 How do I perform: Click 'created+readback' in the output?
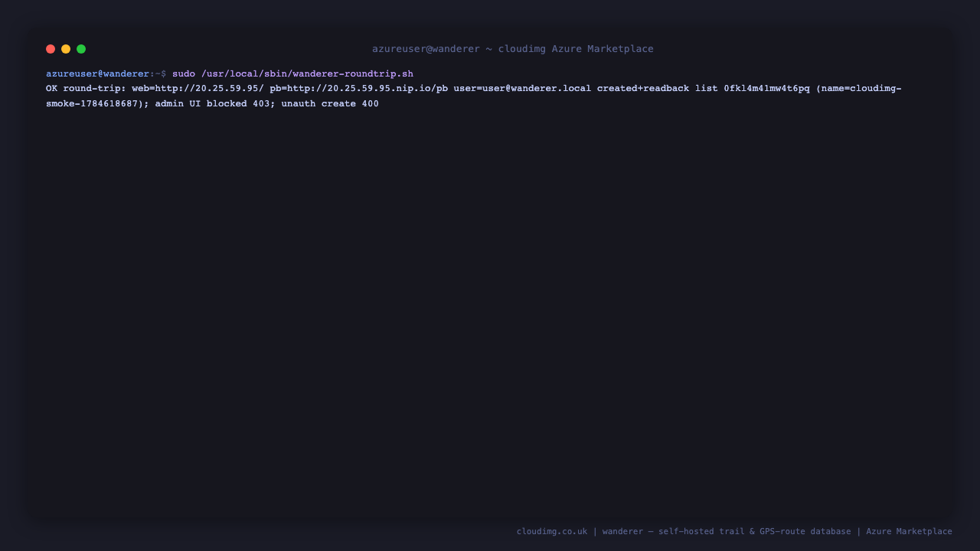pos(643,89)
